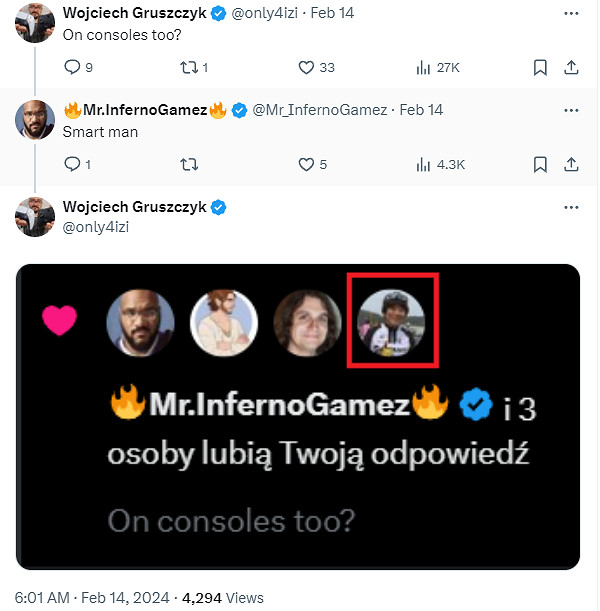
Task: Bookmark the "Smart man" tweet
Action: tap(540, 164)
